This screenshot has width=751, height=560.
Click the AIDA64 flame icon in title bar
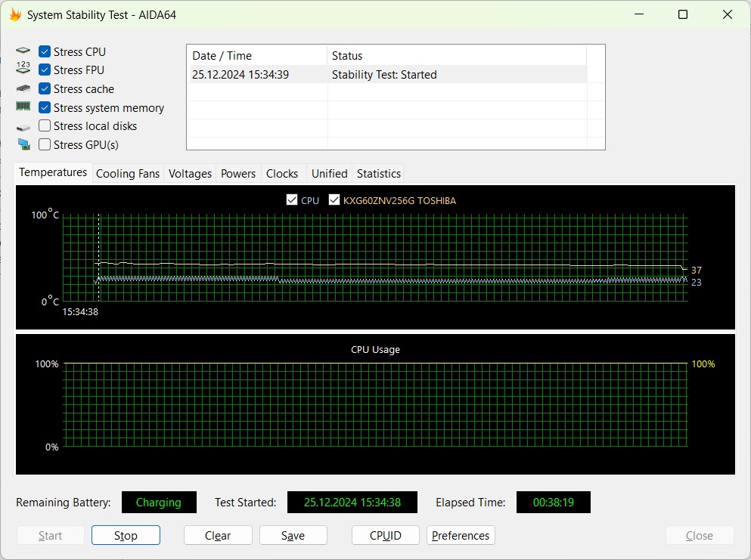15,14
